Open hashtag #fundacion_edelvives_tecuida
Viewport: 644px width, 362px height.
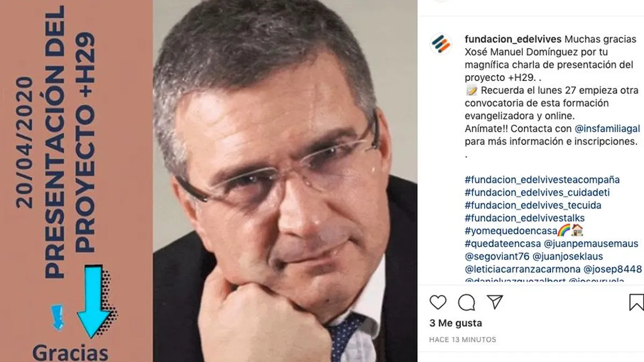pyautogui.click(x=533, y=205)
